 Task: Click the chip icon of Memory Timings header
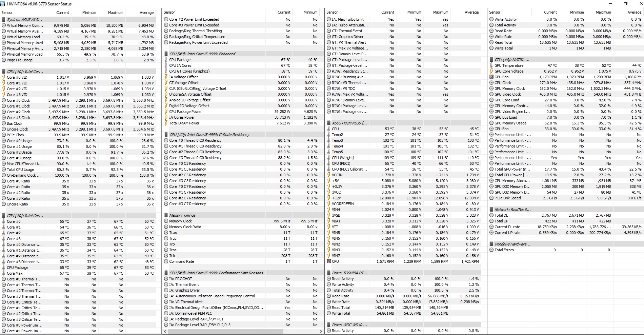[x=166, y=215]
